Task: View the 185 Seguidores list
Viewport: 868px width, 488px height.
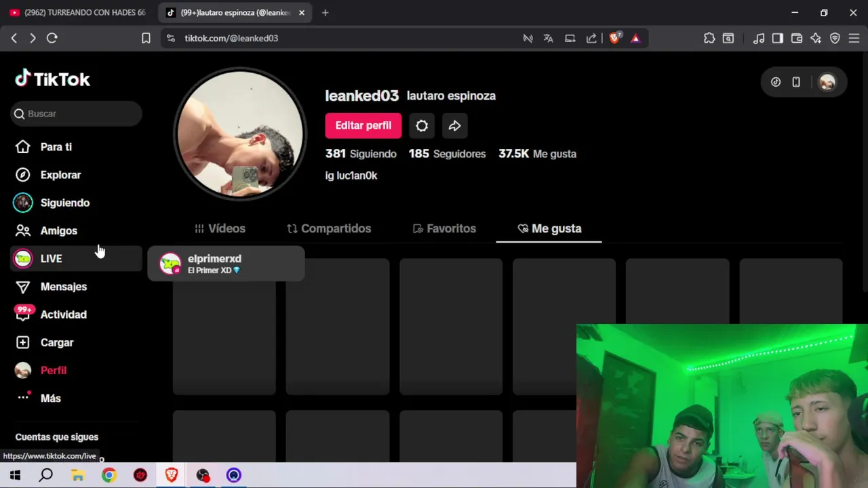Action: point(447,154)
